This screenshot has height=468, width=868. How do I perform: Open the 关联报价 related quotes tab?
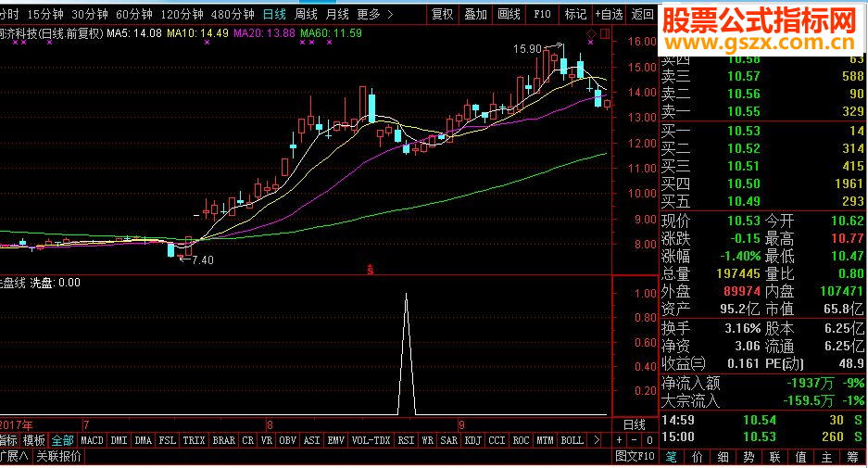tap(58, 457)
